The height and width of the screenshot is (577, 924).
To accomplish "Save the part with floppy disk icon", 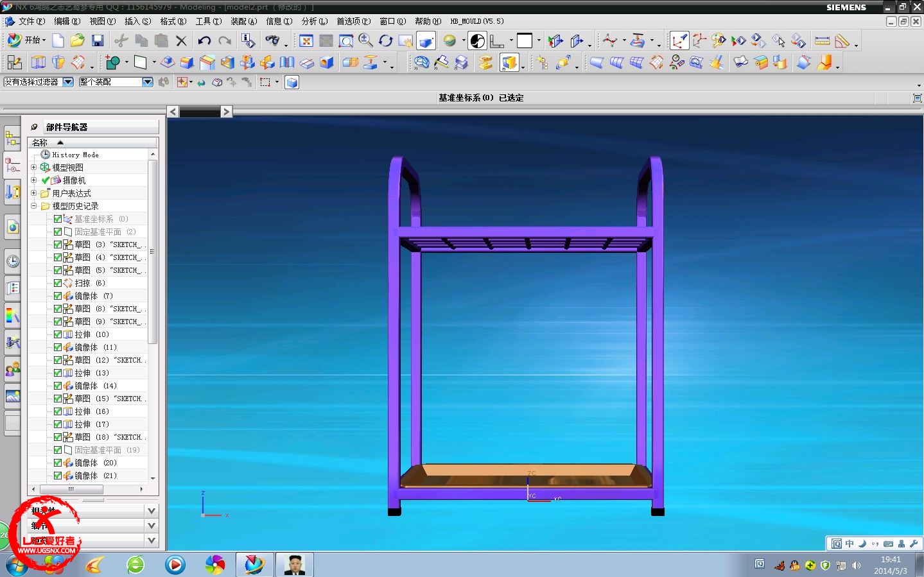I will pyautogui.click(x=98, y=41).
